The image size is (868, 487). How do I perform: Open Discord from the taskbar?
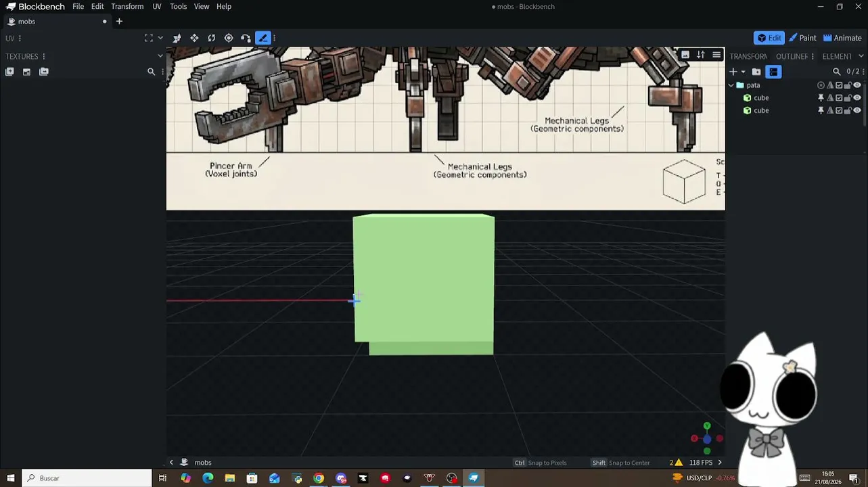pyautogui.click(x=341, y=478)
